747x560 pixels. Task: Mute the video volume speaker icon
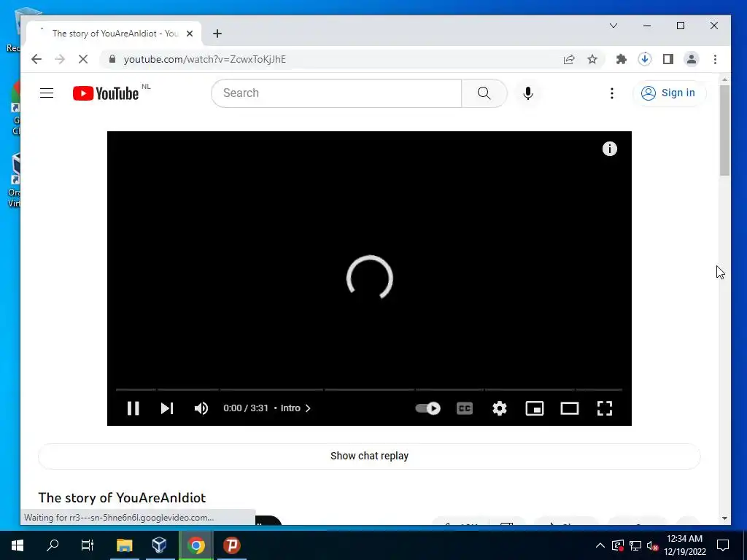coord(201,408)
